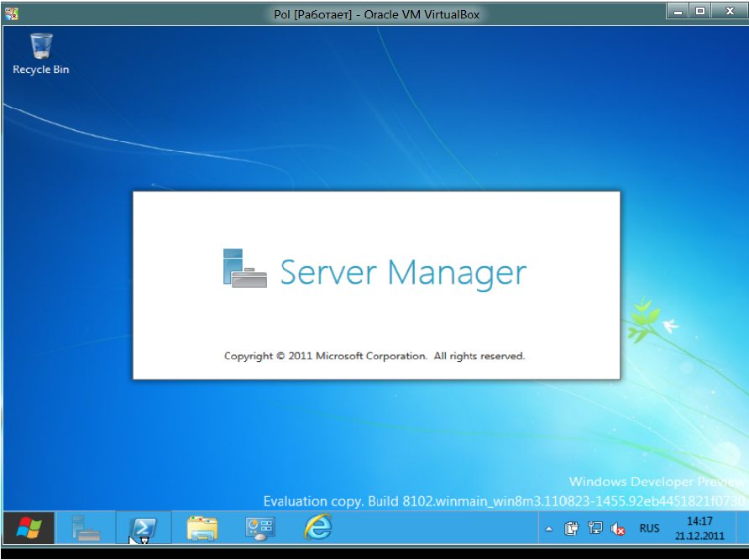The height and width of the screenshot is (560, 749).
Task: Click the Windows Start button
Action: click(x=29, y=527)
